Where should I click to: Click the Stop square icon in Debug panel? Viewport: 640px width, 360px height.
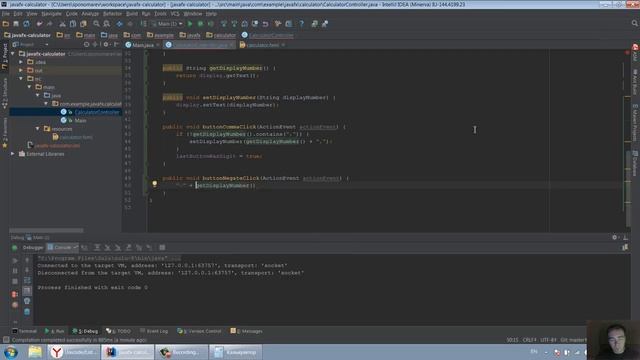coord(15,281)
